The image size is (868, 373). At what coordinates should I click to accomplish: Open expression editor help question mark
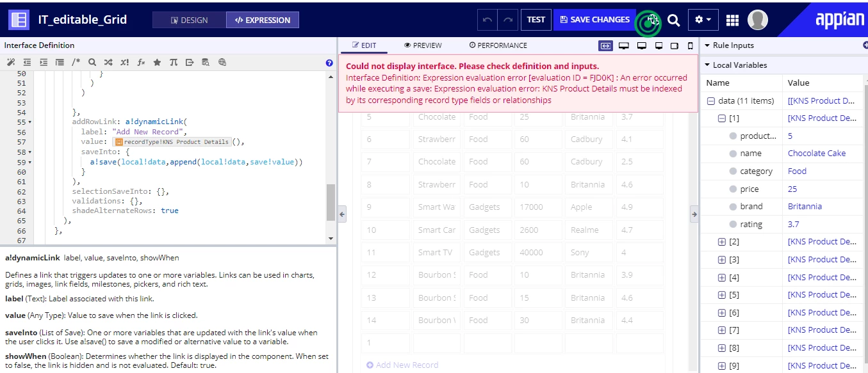coord(329,63)
